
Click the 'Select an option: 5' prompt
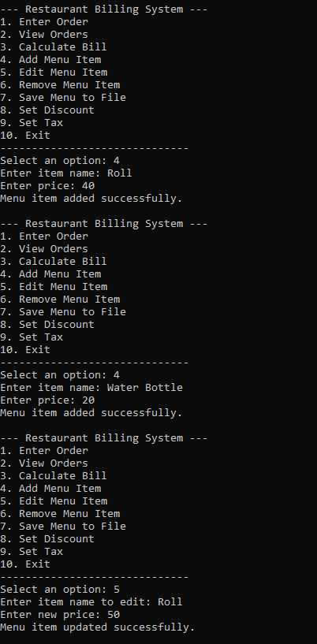(x=60, y=590)
